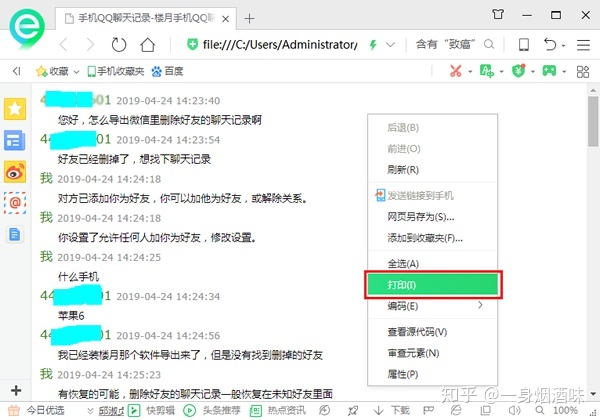Click the search magnifier icon

[489, 44]
